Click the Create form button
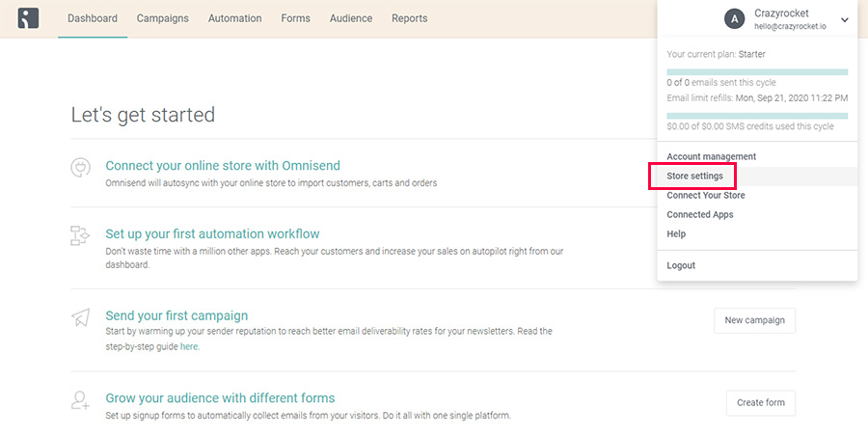The image size is (868, 436). [x=761, y=403]
